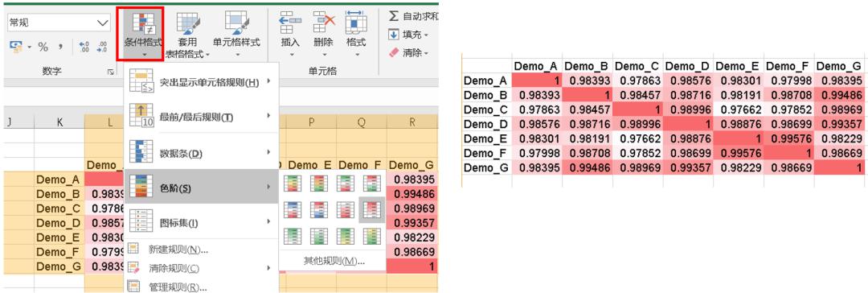Viewport: 868px width, 293px height.
Task: Click the increase decimal places icon
Action: pos(84,47)
